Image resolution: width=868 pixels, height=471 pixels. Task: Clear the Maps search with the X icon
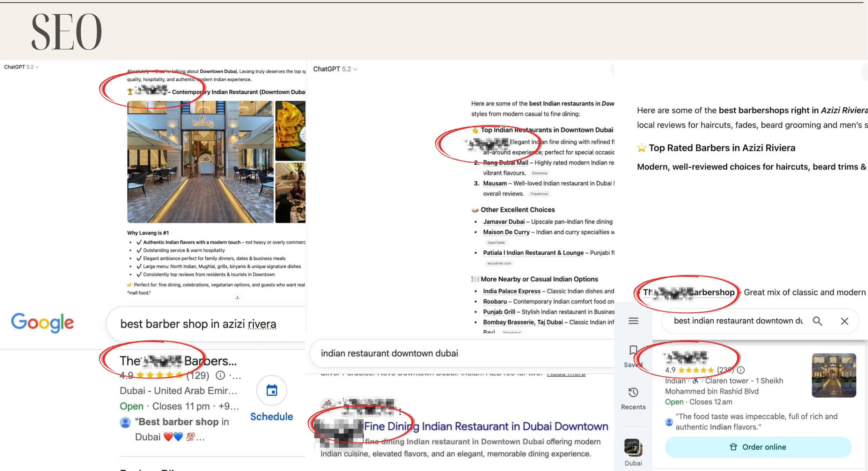844,321
